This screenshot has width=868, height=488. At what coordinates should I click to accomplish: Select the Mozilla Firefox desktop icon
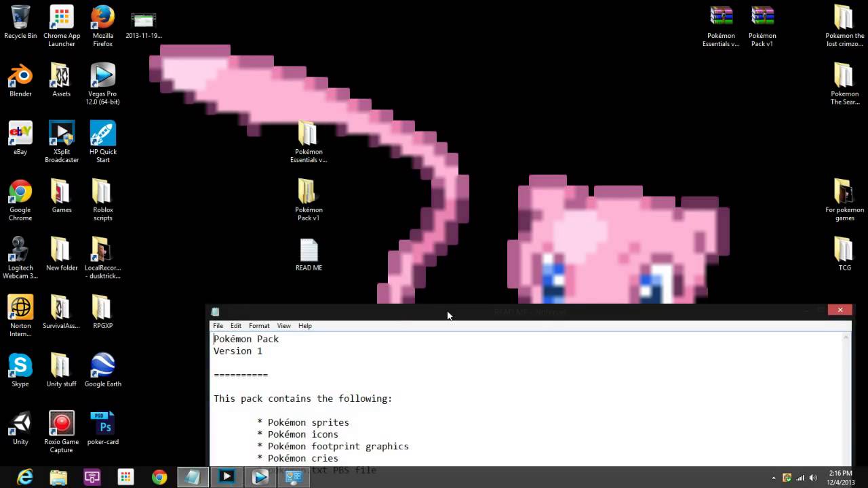[103, 26]
